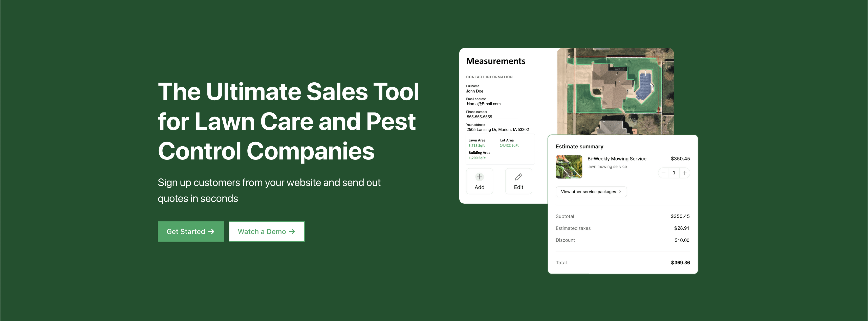Click the email address Name@Email.com field
This screenshot has height=324, width=868.
coord(483,104)
